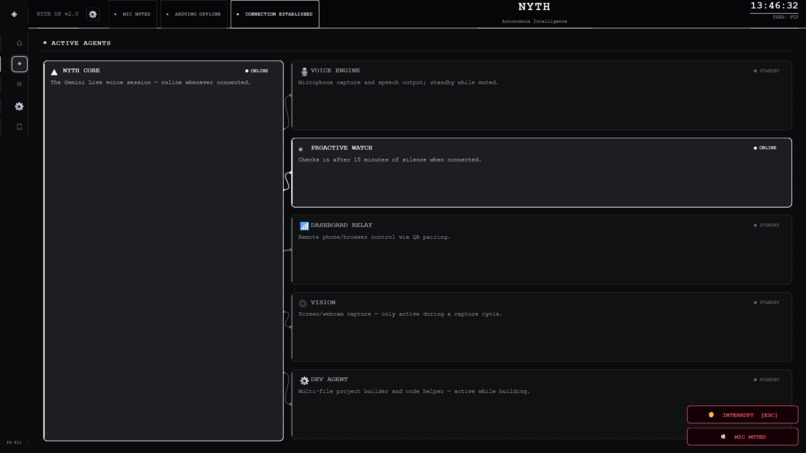The image size is (806, 453).
Task: Click the CONNECTION ESTABLISHED status tab
Action: [x=275, y=14]
